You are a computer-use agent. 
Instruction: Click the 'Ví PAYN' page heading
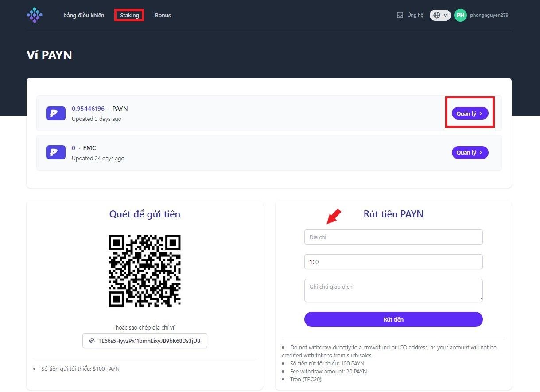[49, 55]
